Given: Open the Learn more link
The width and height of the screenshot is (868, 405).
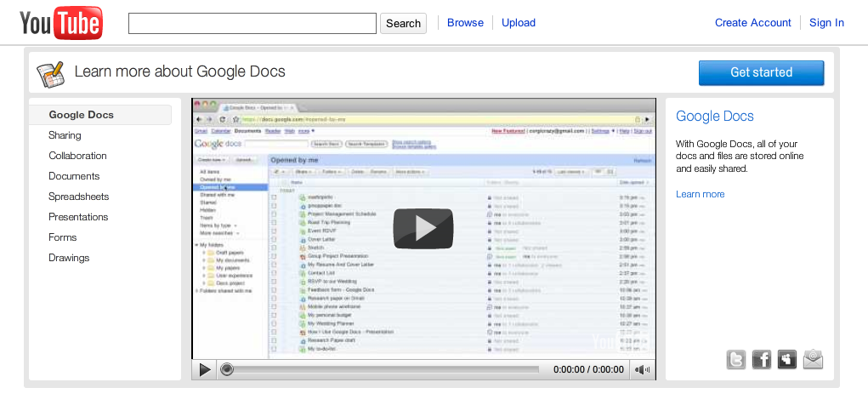Looking at the screenshot, I should pyautogui.click(x=701, y=194).
